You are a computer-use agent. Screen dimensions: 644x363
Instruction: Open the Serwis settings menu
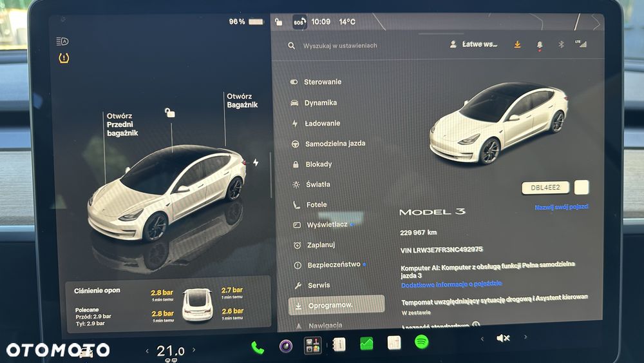312,285
